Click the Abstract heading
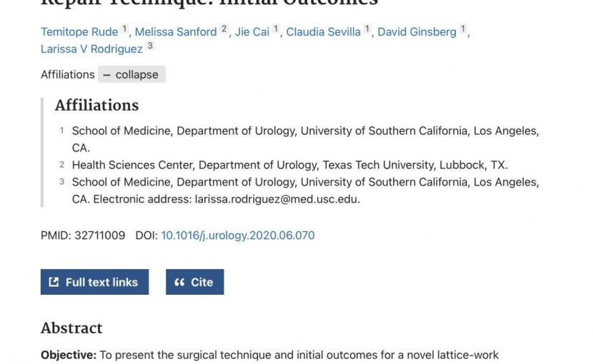 click(71, 328)
